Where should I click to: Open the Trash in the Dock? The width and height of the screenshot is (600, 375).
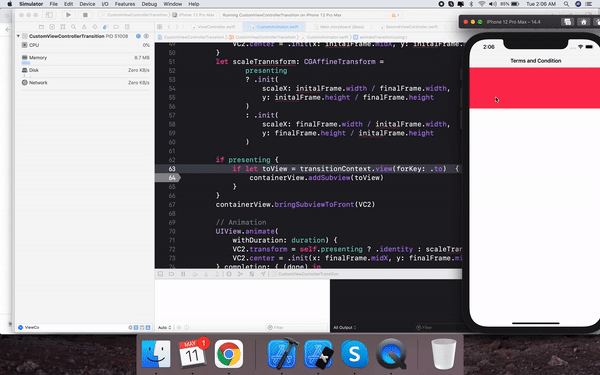[x=443, y=354]
